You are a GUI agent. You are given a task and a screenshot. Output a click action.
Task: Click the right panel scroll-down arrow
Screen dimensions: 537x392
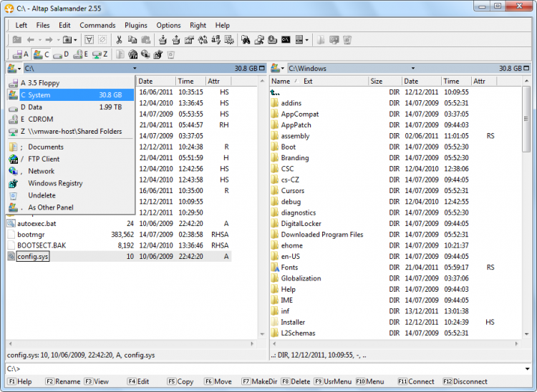click(526, 334)
